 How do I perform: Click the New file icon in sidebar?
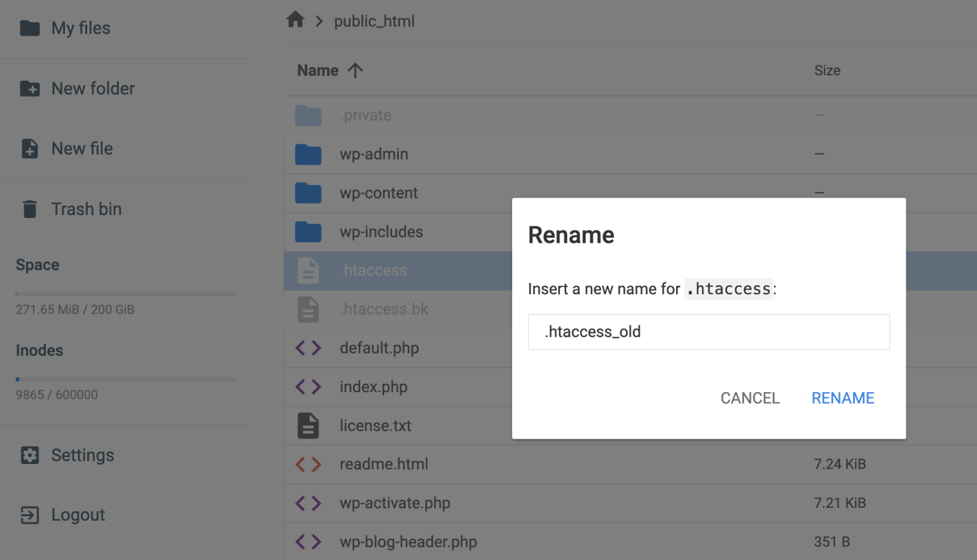pos(30,148)
